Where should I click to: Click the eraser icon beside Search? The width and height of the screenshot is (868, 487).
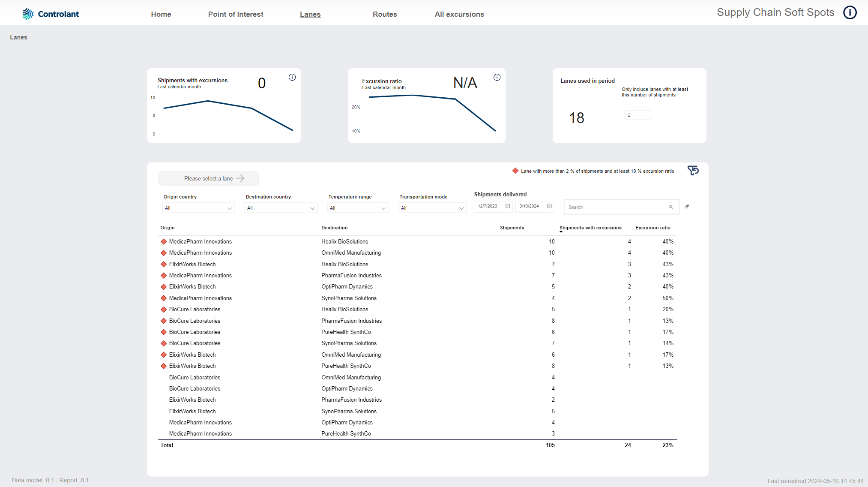[x=687, y=207]
